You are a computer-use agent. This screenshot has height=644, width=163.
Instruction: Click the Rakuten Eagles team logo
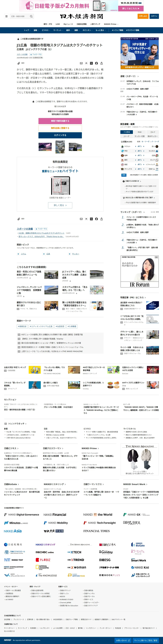point(122,160)
